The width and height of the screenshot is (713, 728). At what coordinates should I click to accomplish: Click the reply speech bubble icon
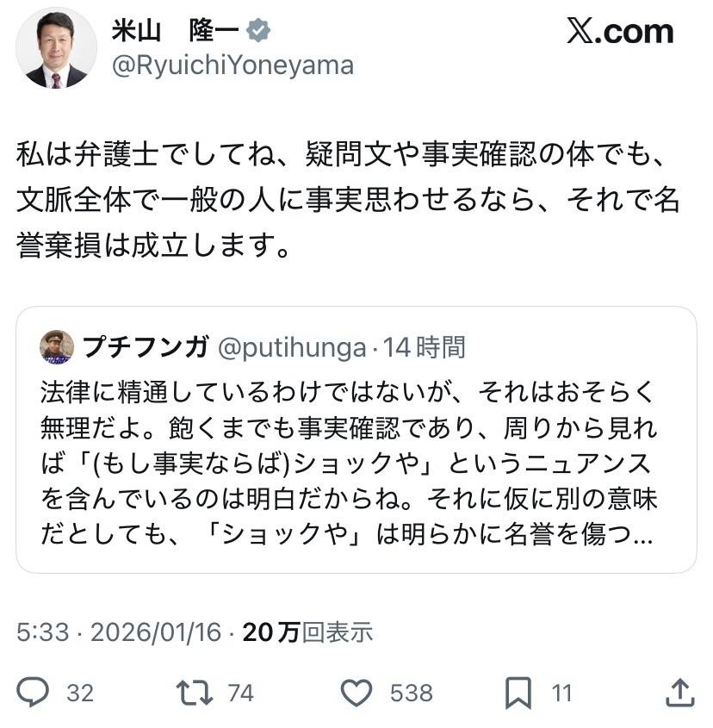point(33,692)
